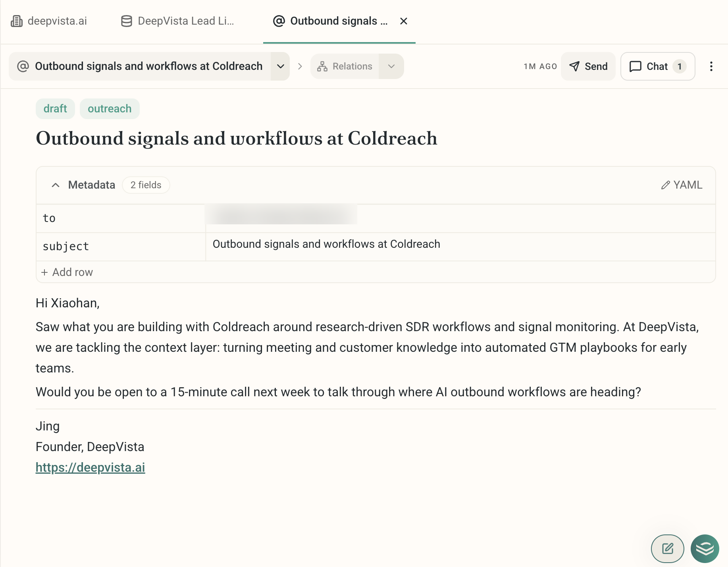Open the three-dot more options menu
Viewport: 728px width, 567px height.
tap(711, 66)
